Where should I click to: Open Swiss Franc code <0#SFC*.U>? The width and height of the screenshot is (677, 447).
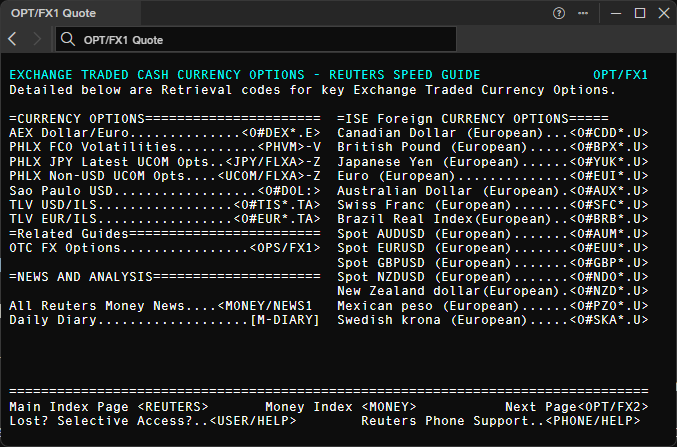coord(609,205)
